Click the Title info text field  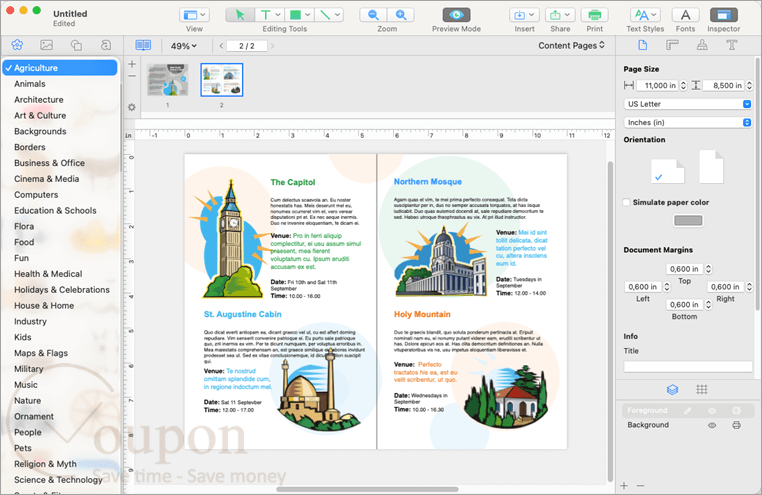[688, 367]
